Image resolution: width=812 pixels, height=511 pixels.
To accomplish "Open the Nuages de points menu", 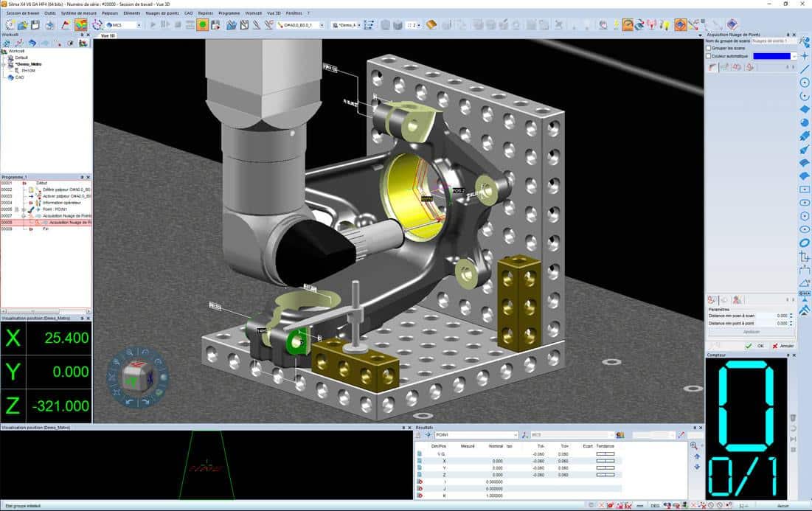I will click(x=162, y=13).
